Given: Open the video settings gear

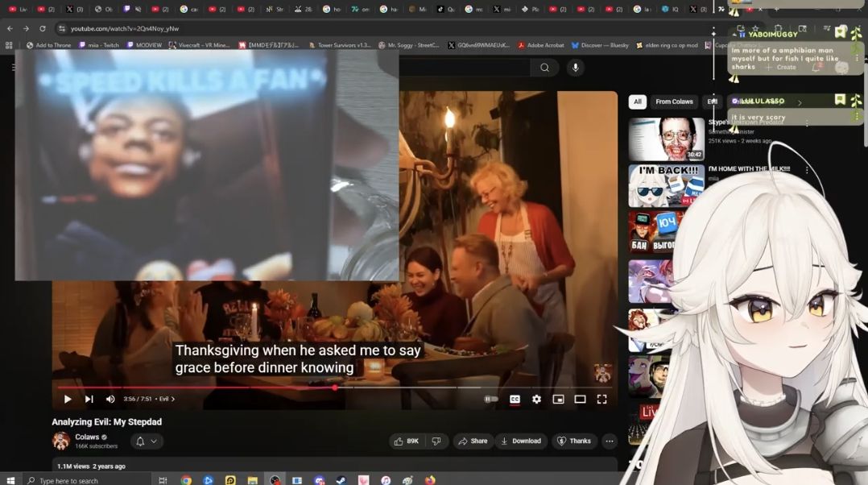Looking at the screenshot, I should [536, 399].
